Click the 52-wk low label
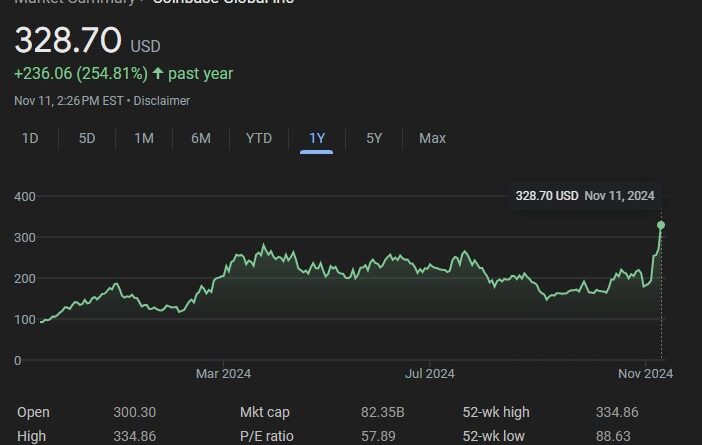Viewport: 702px width, 445px height. coord(493,436)
